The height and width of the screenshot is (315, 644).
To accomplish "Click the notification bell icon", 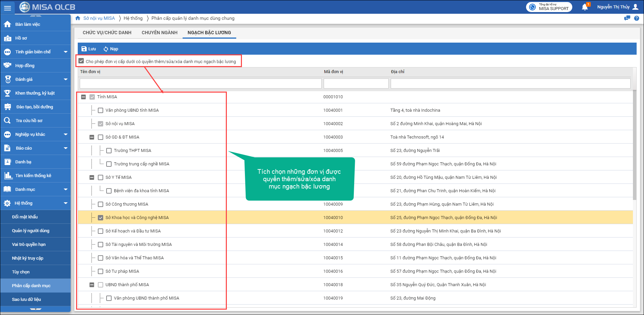I will (585, 7).
